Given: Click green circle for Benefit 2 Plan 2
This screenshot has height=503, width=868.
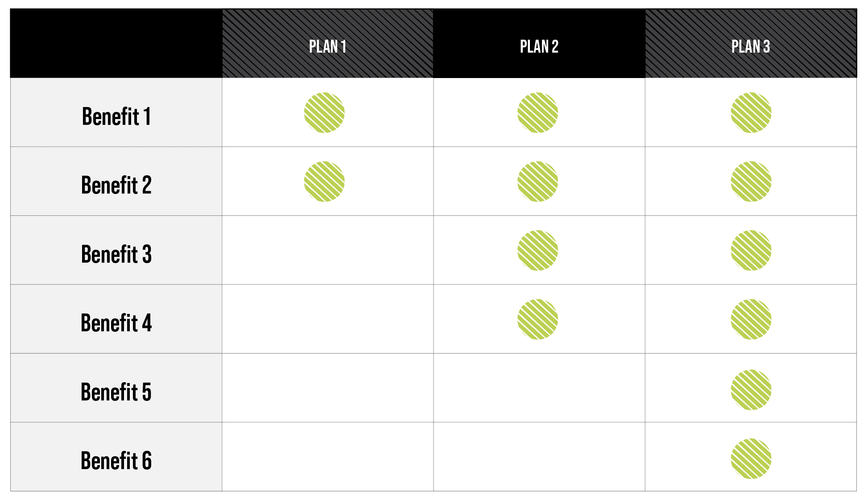Looking at the screenshot, I should [x=537, y=181].
